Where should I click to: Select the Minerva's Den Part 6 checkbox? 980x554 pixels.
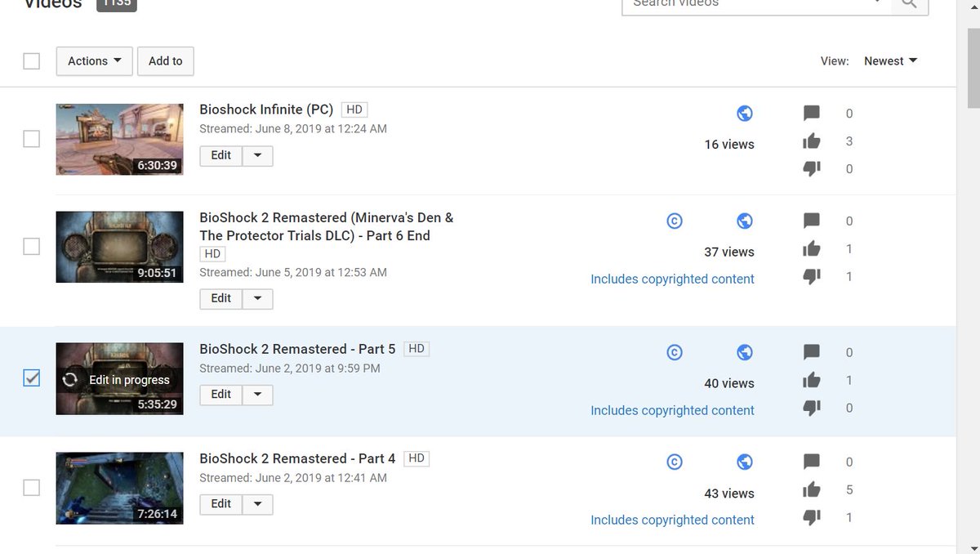point(31,246)
